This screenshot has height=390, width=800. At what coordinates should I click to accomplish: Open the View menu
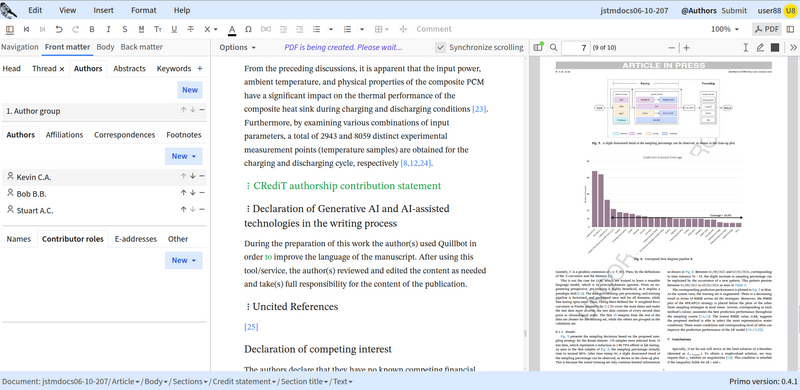pos(67,10)
